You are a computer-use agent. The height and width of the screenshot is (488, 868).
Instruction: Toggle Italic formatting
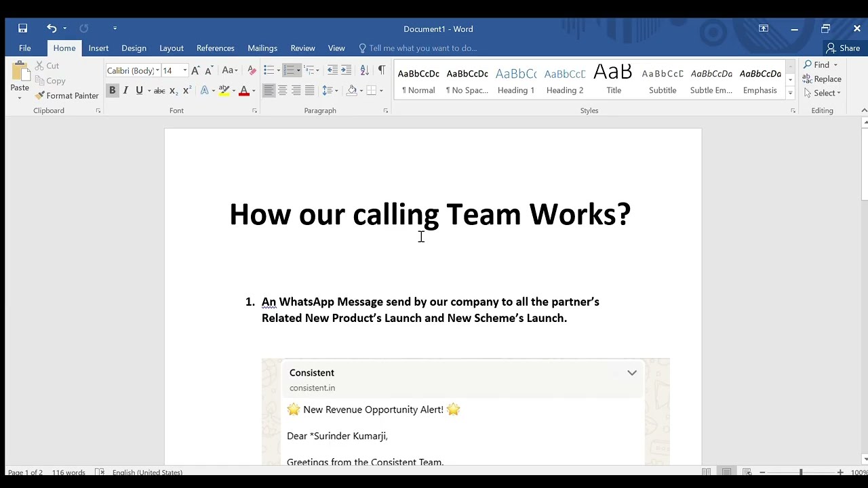pos(125,90)
